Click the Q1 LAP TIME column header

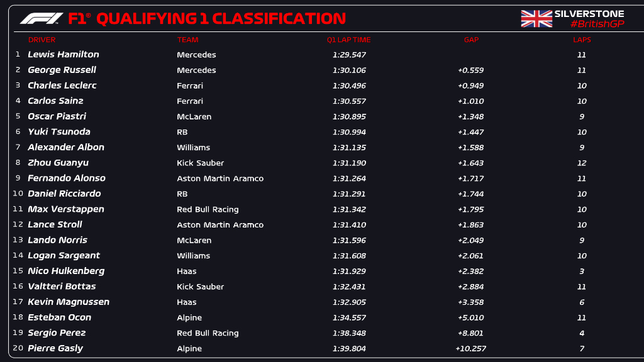pyautogui.click(x=348, y=40)
